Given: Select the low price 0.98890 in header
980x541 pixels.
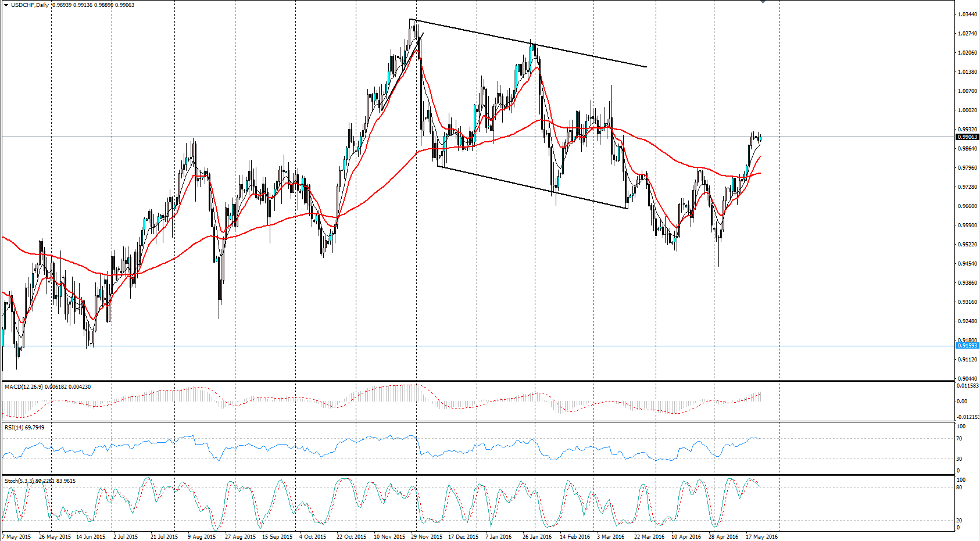Looking at the screenshot, I should coord(104,5).
